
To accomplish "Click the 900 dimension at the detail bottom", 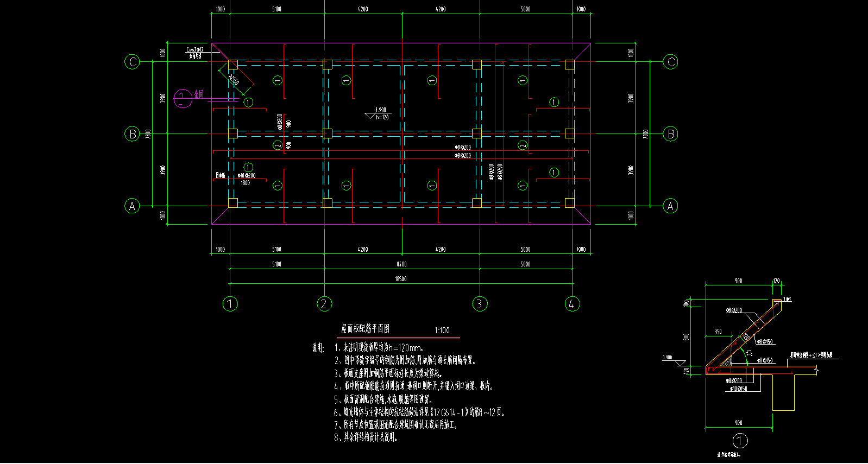I will point(739,423).
